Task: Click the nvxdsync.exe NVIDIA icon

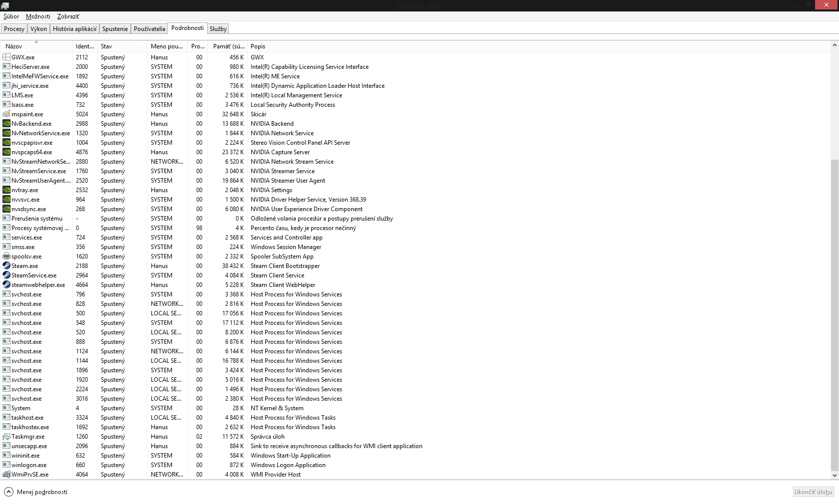Action: pyautogui.click(x=6, y=209)
